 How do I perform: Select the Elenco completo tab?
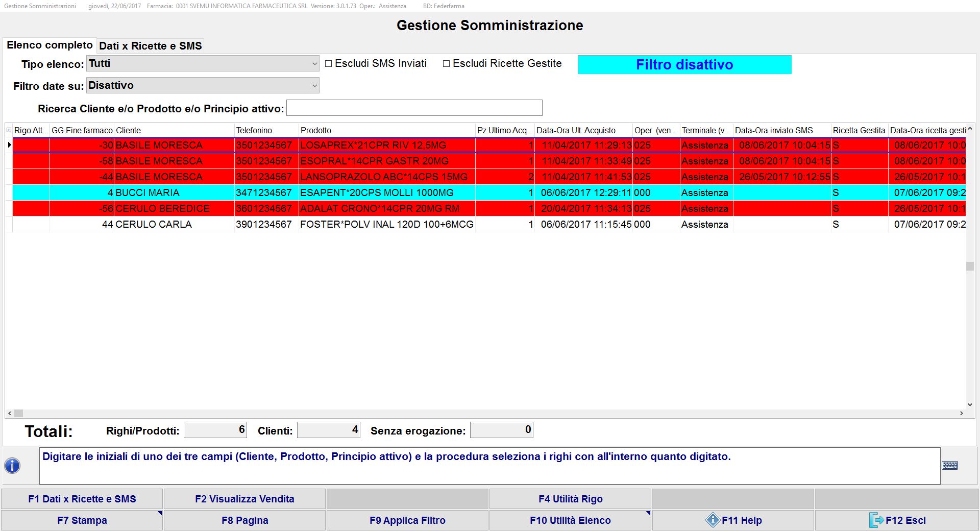[50, 45]
